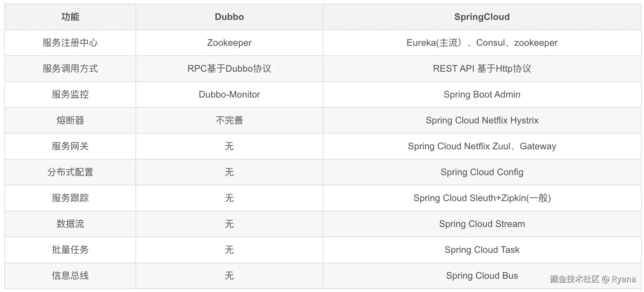This screenshot has width=644, height=292.
Task: Click the Dubbo column header
Action: coord(229,17)
